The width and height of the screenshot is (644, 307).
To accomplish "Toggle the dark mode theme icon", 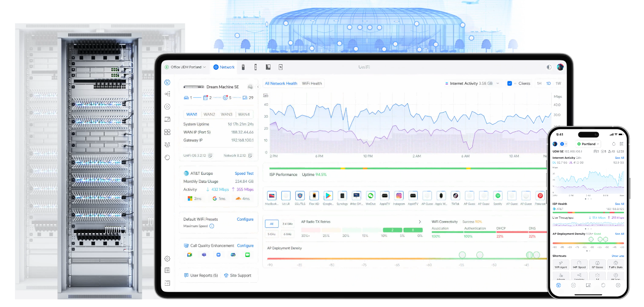I will point(549,67).
